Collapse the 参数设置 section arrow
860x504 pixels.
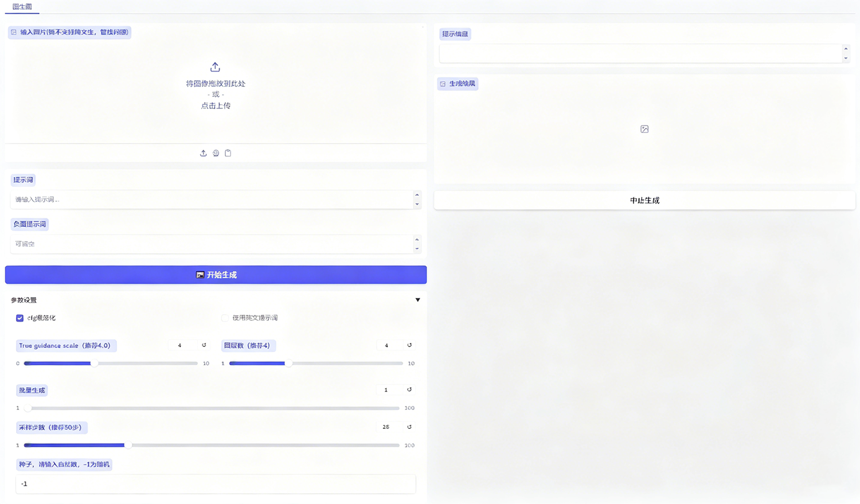click(417, 300)
